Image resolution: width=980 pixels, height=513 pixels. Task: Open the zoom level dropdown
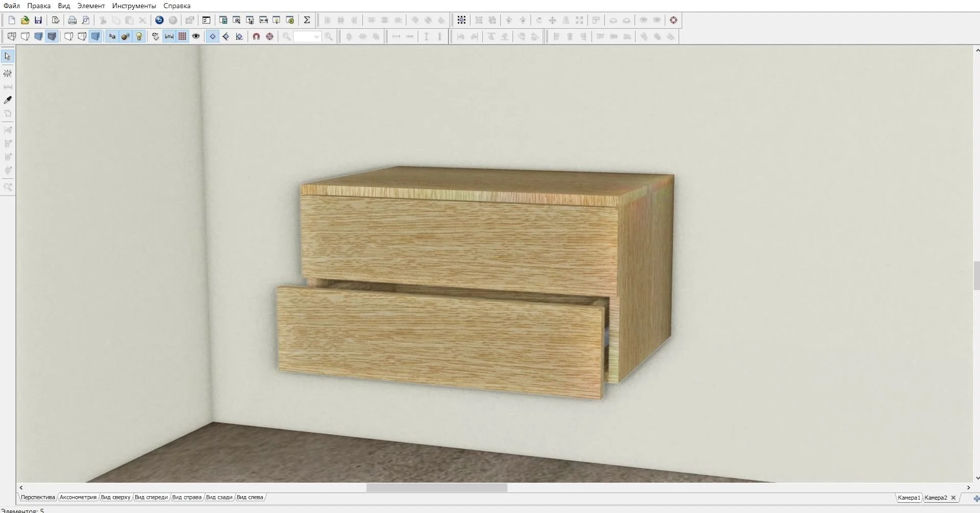point(316,37)
